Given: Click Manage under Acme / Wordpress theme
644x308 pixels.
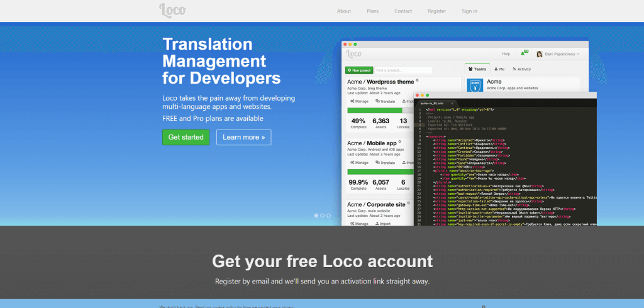Looking at the screenshot, I should [359, 101].
